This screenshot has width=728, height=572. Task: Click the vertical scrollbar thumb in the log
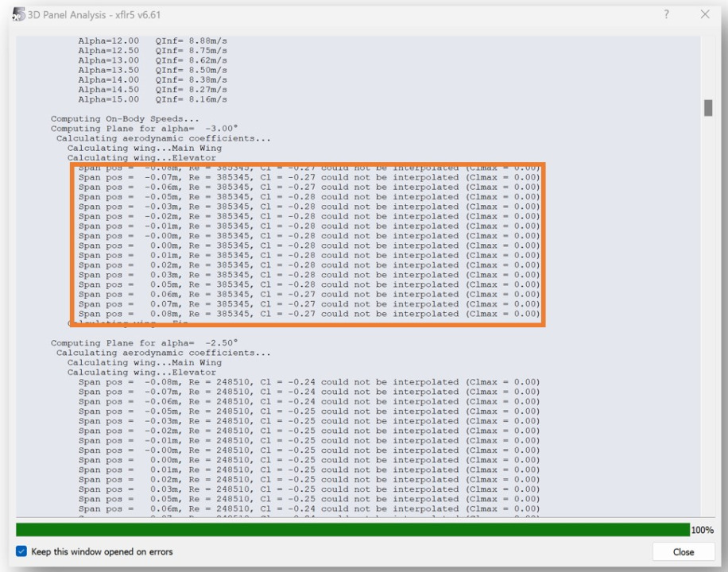coord(708,108)
